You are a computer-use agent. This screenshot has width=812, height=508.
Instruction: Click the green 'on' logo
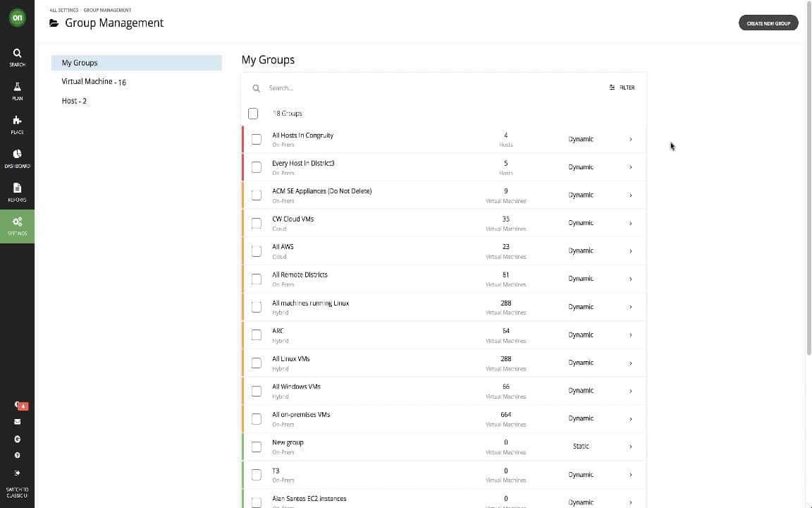[x=17, y=18]
